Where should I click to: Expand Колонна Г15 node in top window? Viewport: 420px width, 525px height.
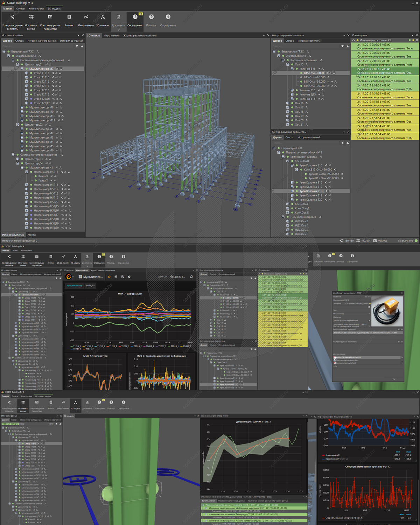pyautogui.click(x=292, y=90)
